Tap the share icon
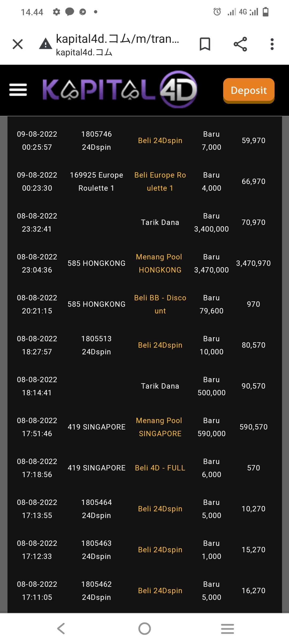This screenshot has width=289, height=644. [x=240, y=44]
